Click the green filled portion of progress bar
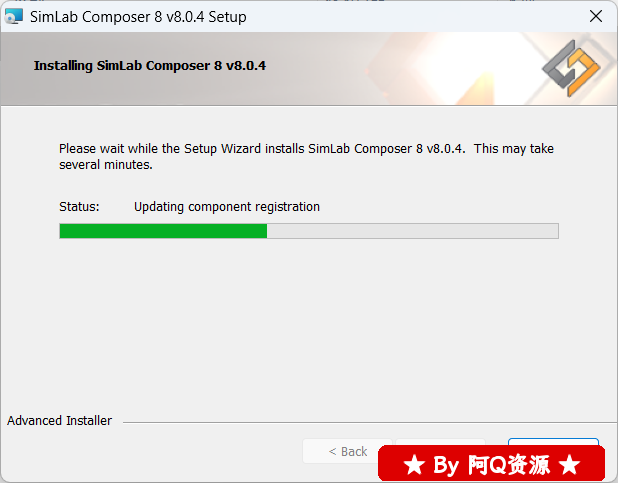618x483 pixels. (163, 231)
